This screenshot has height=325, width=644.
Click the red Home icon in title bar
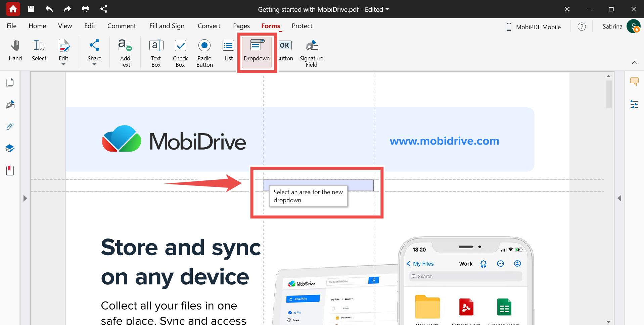coord(13,9)
